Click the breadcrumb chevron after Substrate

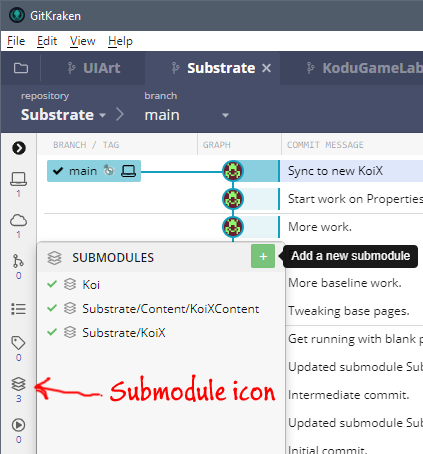(x=120, y=115)
